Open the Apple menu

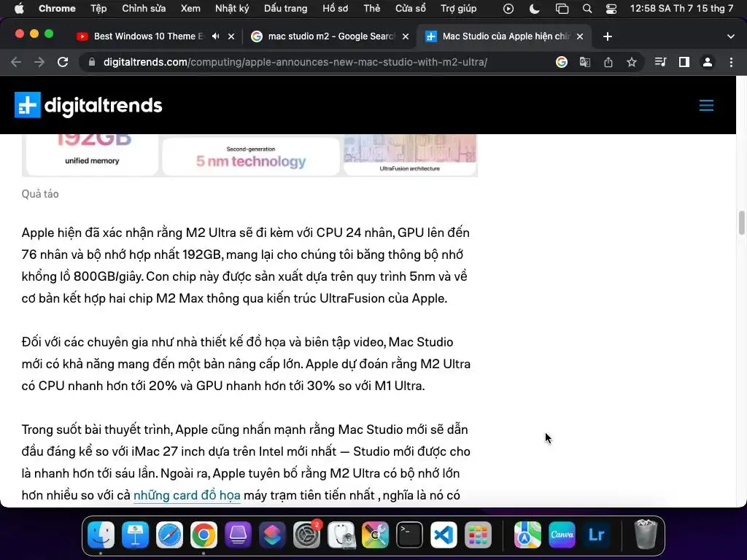coord(19,9)
